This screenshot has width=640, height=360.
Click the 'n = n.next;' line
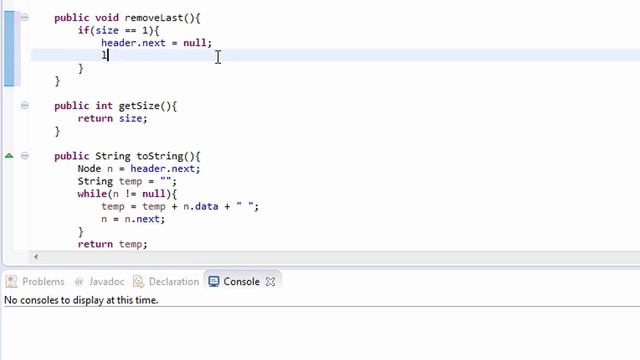coord(133,219)
